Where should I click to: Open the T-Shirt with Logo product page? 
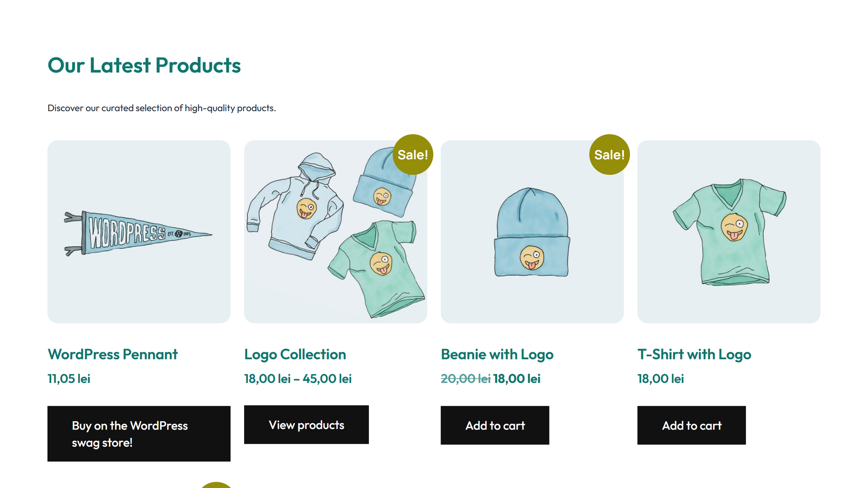point(694,354)
